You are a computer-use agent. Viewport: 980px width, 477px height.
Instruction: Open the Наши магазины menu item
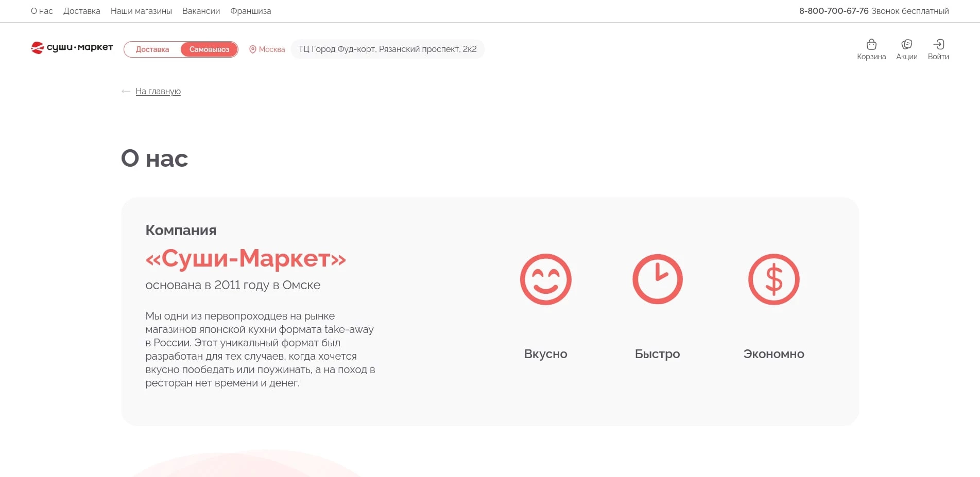[141, 11]
